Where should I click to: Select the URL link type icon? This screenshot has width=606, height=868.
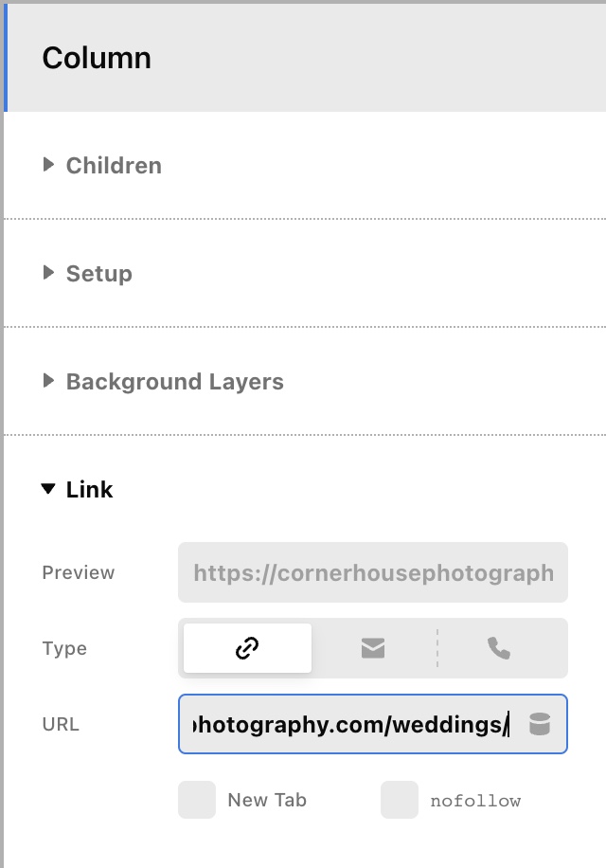pyautogui.click(x=247, y=648)
